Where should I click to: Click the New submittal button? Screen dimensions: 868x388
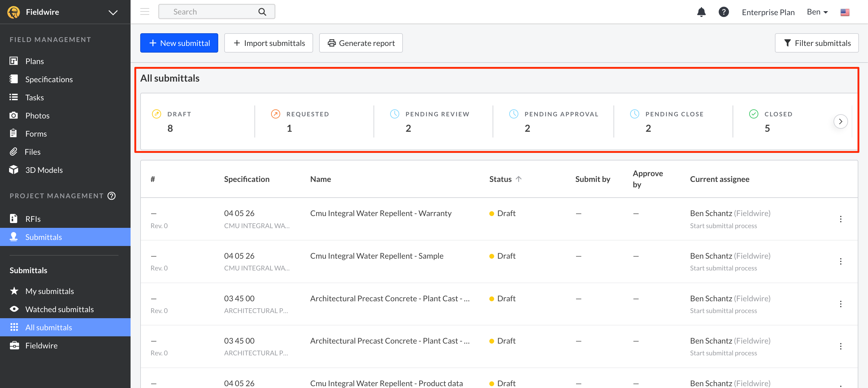pyautogui.click(x=179, y=43)
